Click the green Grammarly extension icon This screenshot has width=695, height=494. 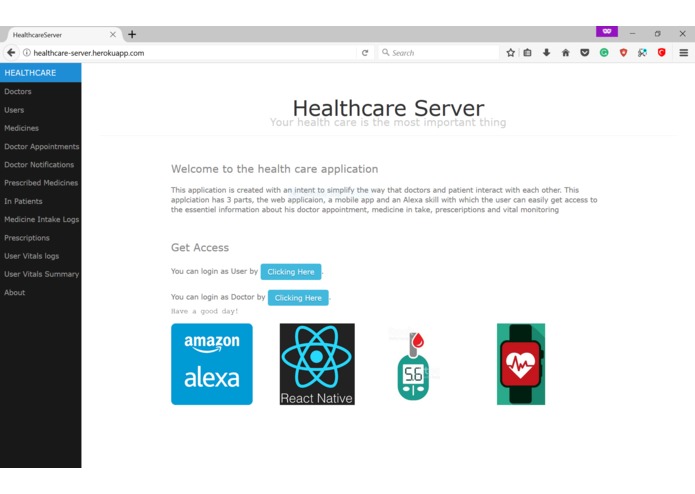(x=604, y=53)
